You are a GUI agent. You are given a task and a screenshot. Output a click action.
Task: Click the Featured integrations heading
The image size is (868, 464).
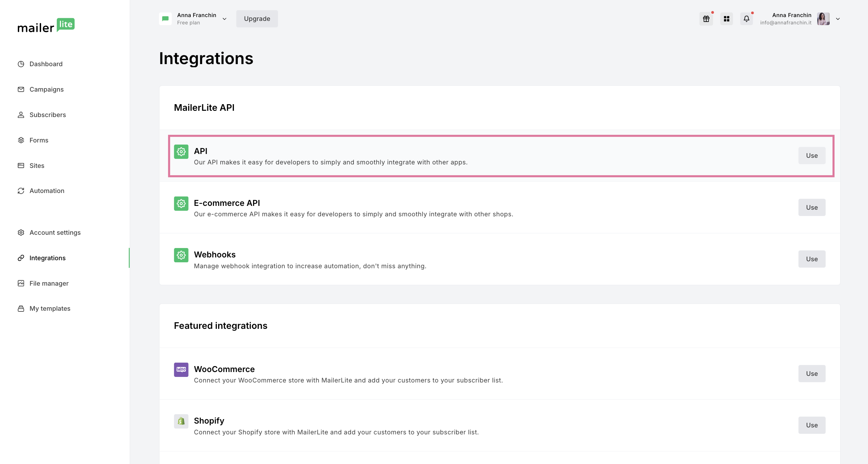[x=221, y=326]
